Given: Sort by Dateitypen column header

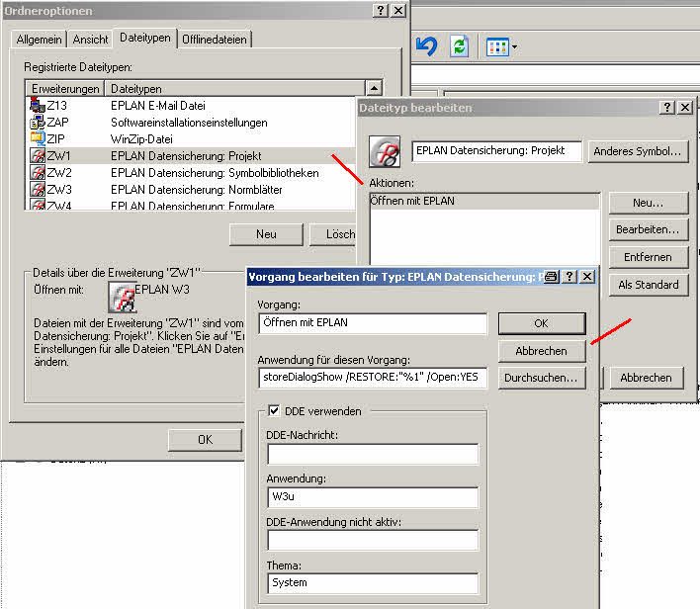Looking at the screenshot, I should [x=234, y=88].
